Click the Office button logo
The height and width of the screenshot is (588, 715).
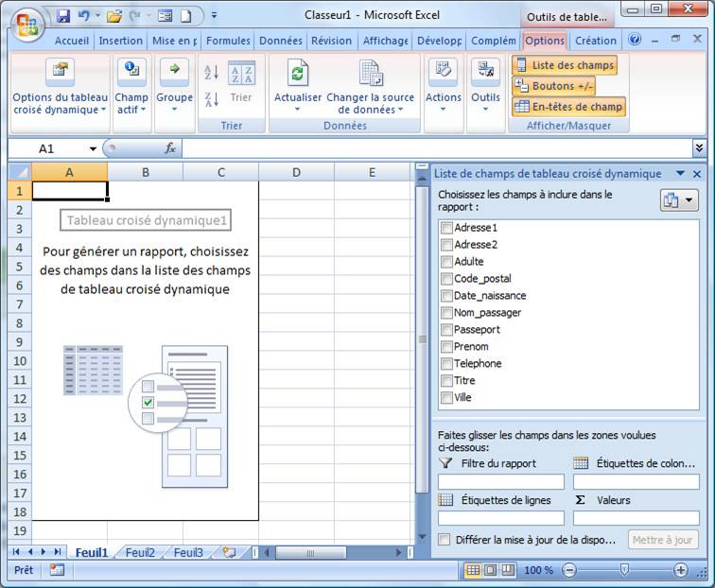click(26, 26)
